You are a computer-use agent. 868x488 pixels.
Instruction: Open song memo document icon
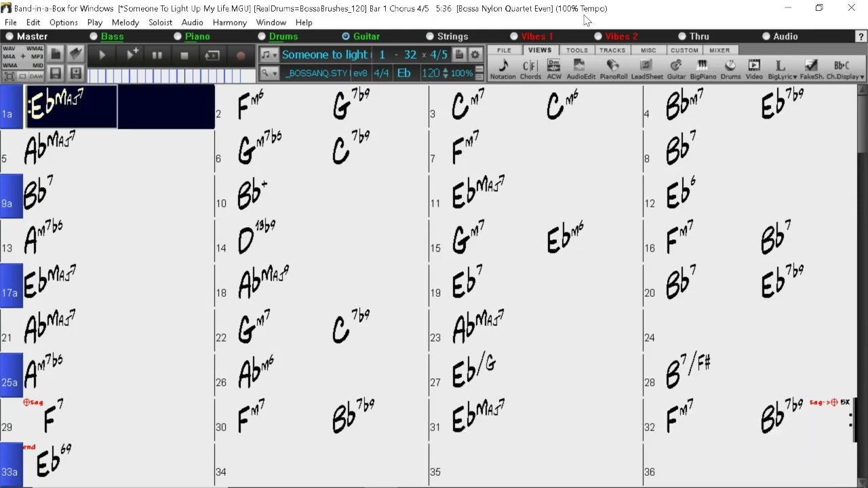(x=459, y=55)
